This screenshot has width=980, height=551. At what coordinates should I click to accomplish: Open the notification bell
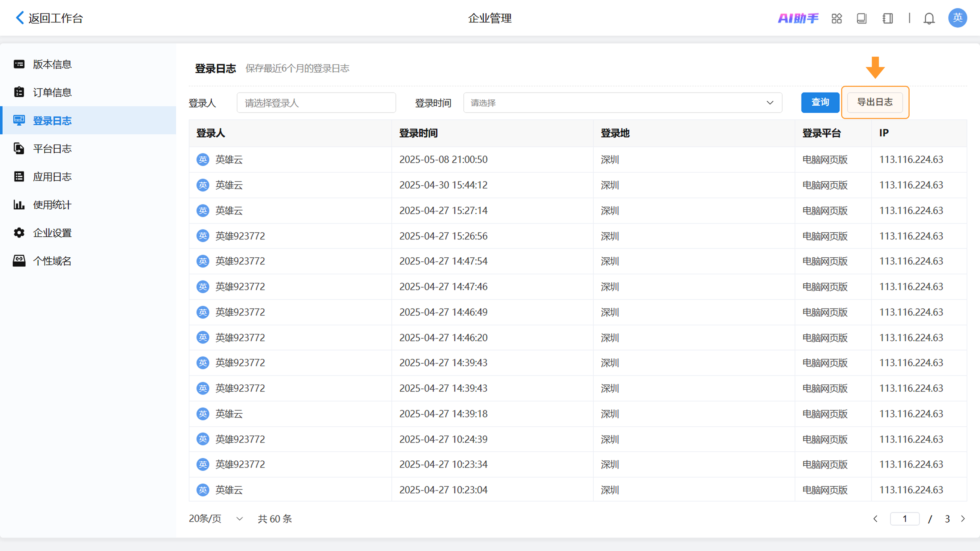point(929,18)
